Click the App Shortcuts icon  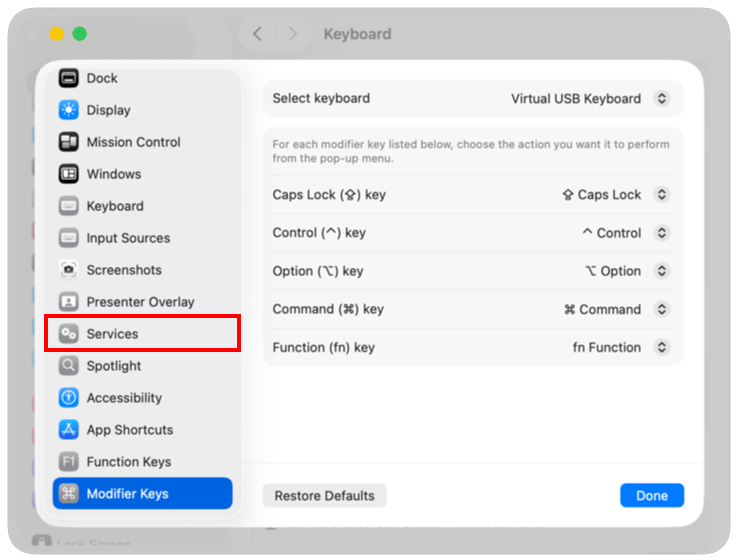tap(68, 430)
